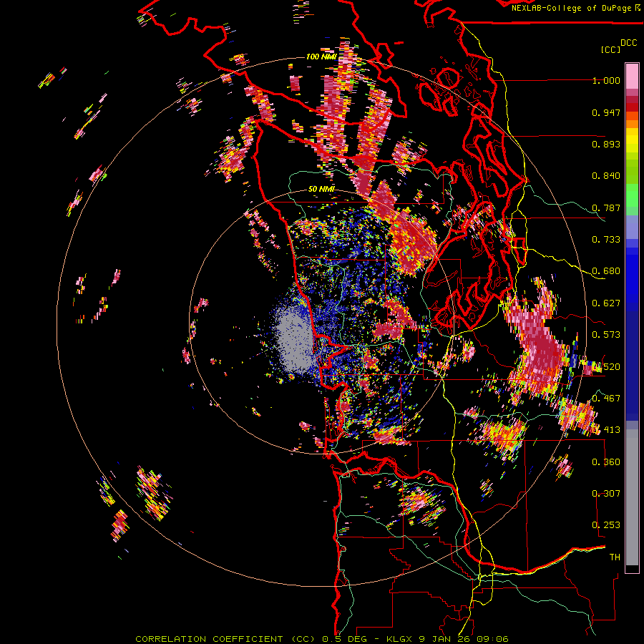Click the NEXLAB-College of DuPage title text
This screenshot has width=644, height=644.
click(x=570, y=8)
